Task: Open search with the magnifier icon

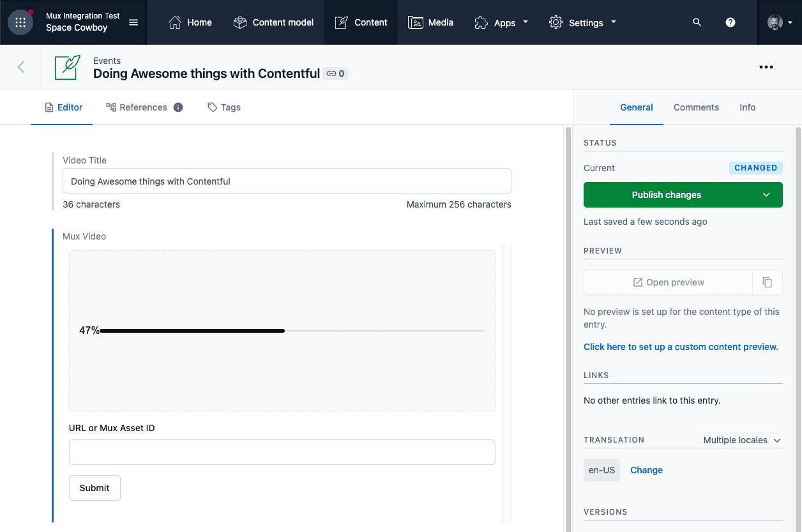Action: [697, 22]
